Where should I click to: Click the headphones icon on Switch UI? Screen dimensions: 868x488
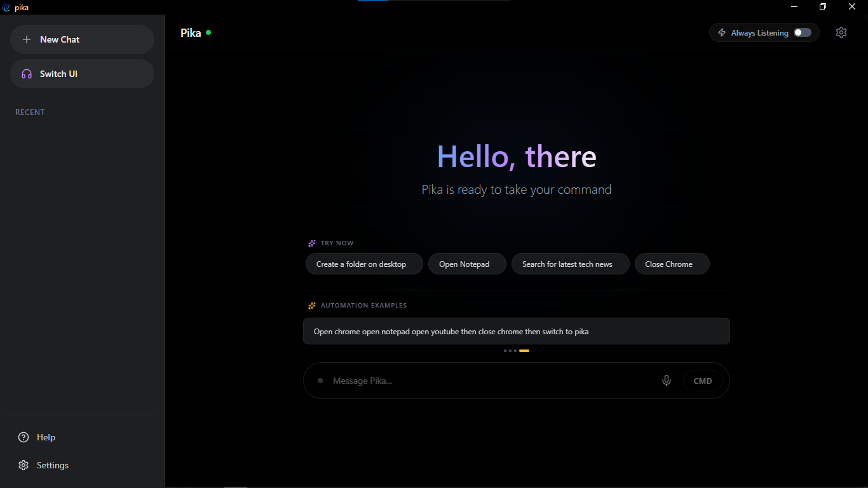[x=25, y=74]
